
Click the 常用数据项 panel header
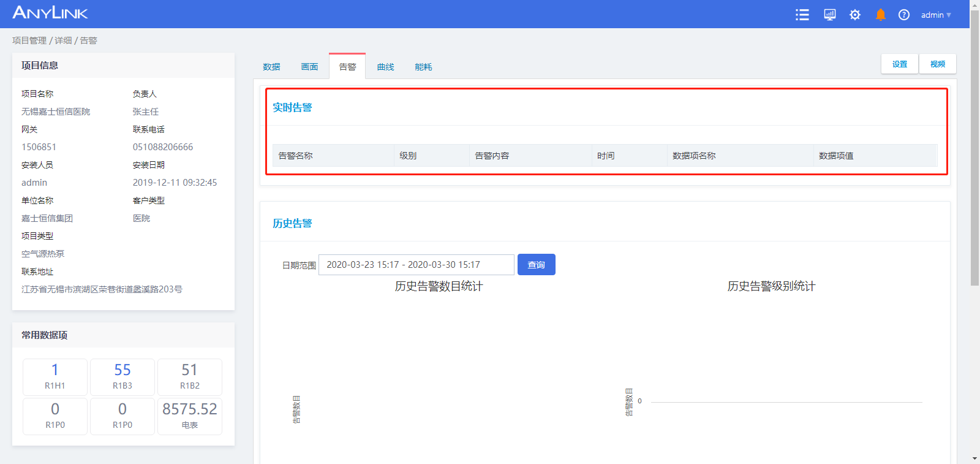click(123, 335)
